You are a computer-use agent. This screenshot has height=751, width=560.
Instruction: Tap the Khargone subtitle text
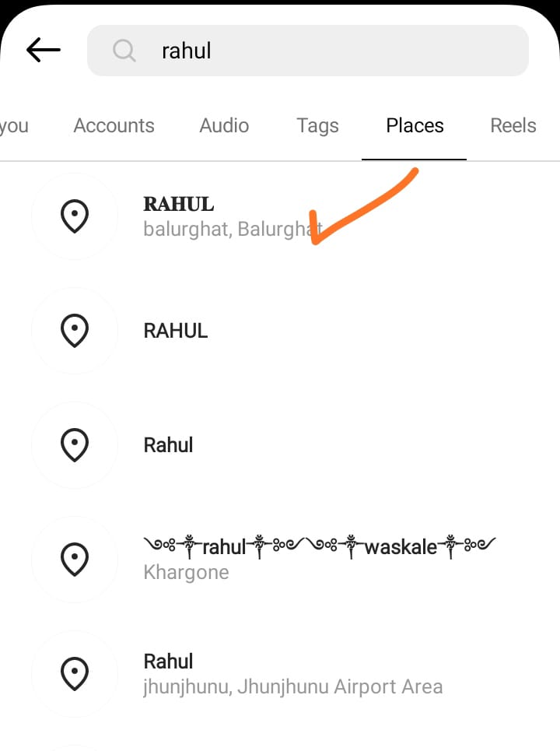[x=186, y=572]
